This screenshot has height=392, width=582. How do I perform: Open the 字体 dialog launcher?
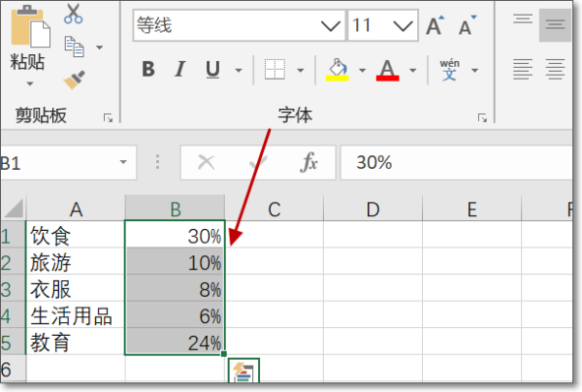click(x=482, y=118)
